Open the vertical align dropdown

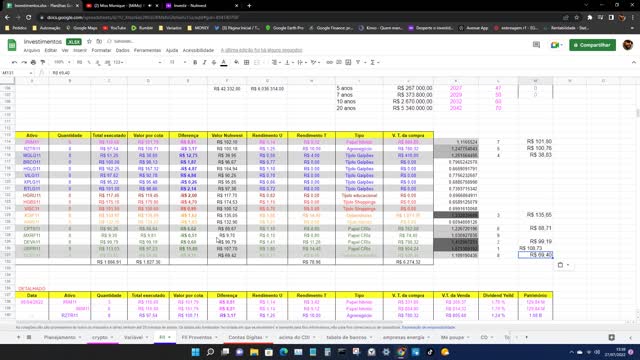[x=289, y=62]
